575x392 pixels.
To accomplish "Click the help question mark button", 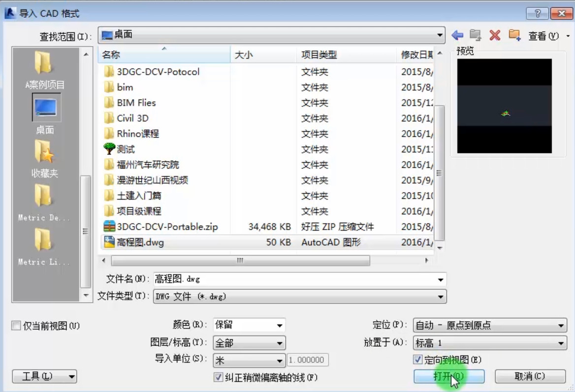I will [x=537, y=14].
